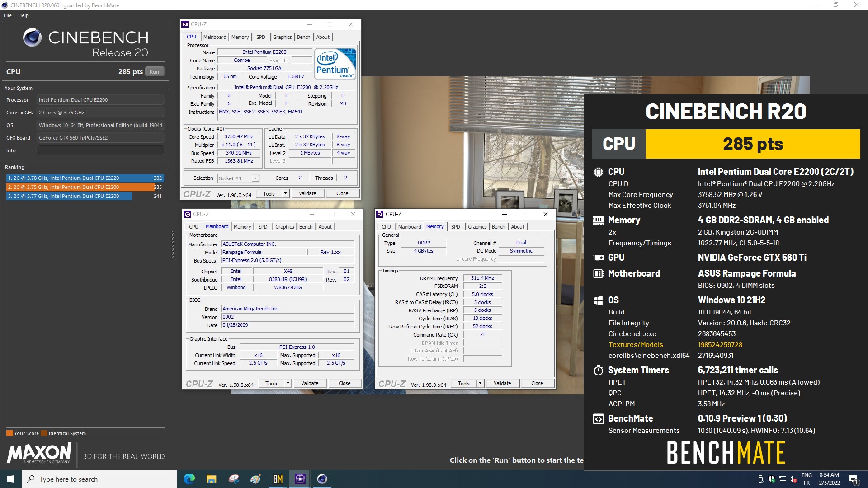Select ranking entry 1 with 302 score
This screenshot has height=488, width=868.
tap(85, 178)
